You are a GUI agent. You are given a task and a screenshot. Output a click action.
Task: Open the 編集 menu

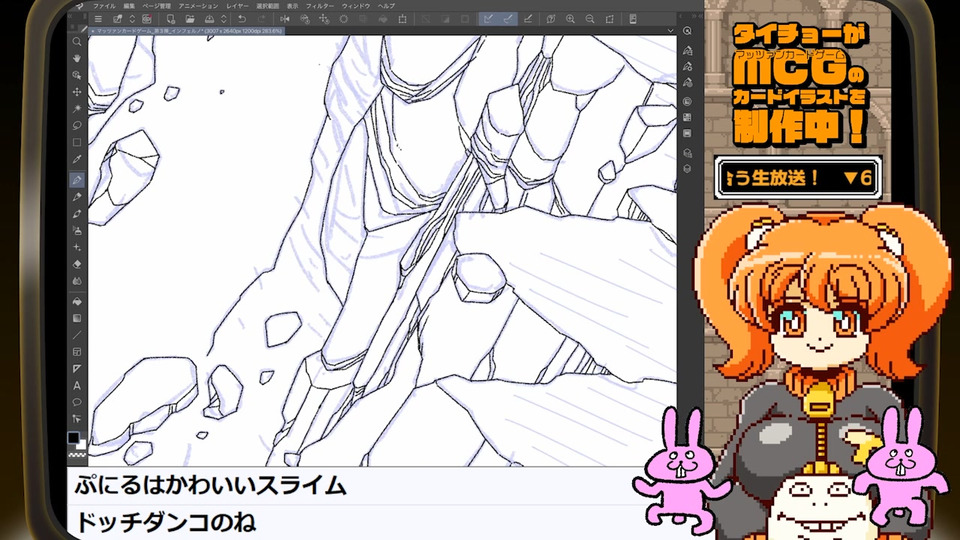click(129, 6)
